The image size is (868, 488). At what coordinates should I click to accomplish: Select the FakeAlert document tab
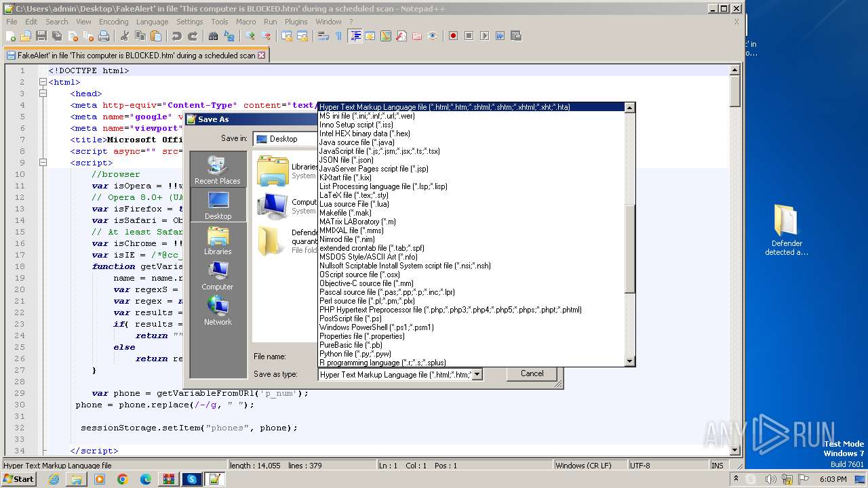click(x=136, y=56)
